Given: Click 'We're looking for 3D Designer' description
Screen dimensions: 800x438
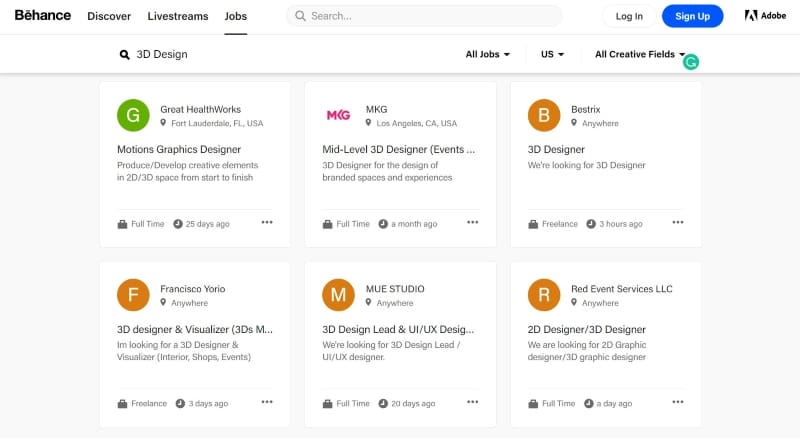Looking at the screenshot, I should point(587,165).
